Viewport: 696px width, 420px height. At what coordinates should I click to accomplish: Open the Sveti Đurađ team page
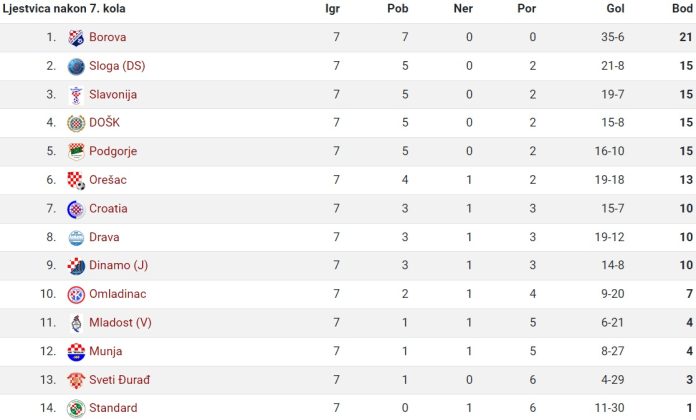point(119,380)
